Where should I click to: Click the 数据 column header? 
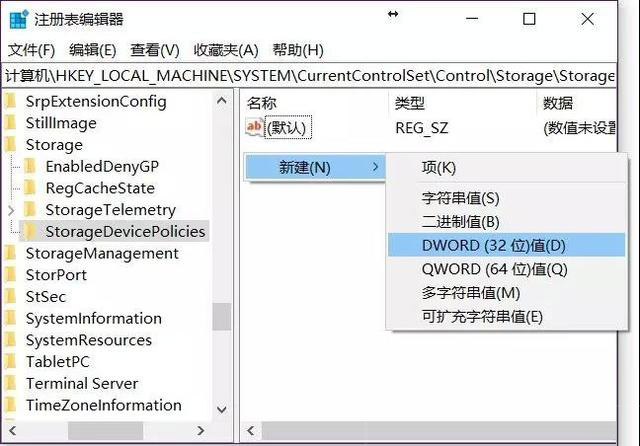point(558,103)
